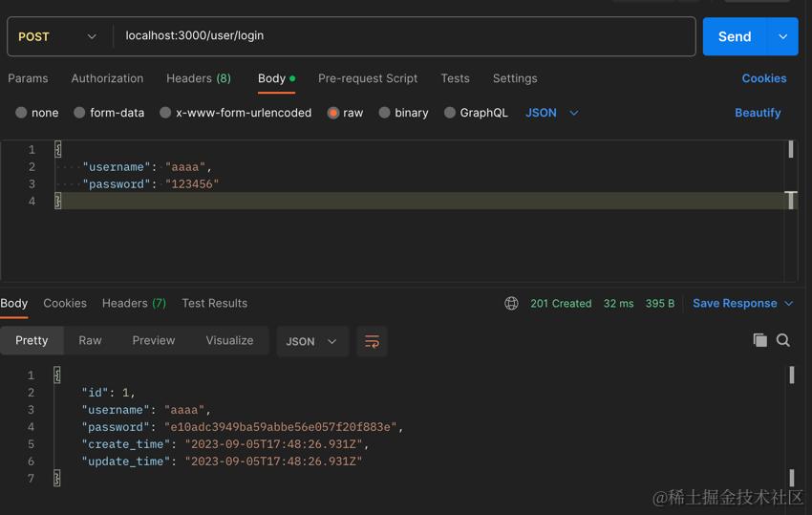812x515 pixels.
Task: Copy the response body with copy icon
Action: [x=759, y=340]
